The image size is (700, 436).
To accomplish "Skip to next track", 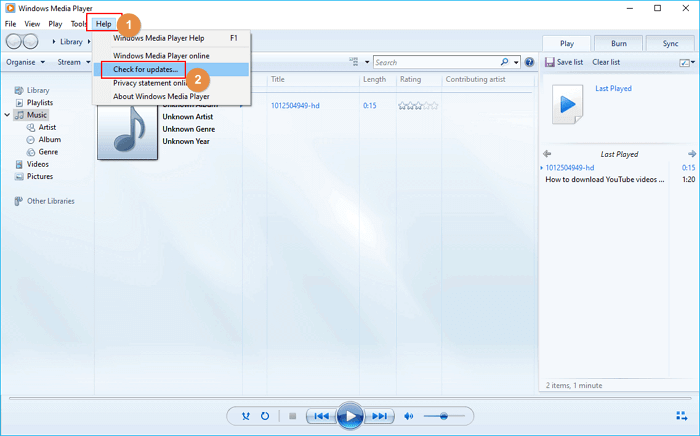I will [x=379, y=416].
